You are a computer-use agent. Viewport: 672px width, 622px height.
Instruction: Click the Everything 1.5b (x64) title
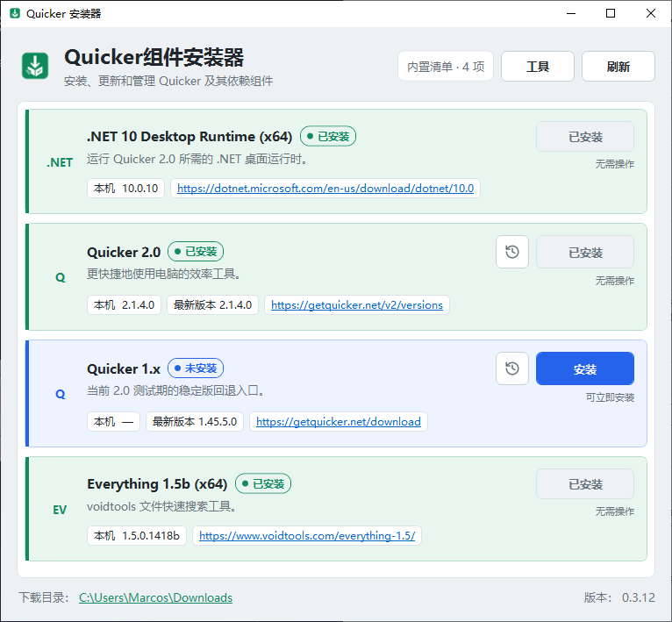point(157,484)
